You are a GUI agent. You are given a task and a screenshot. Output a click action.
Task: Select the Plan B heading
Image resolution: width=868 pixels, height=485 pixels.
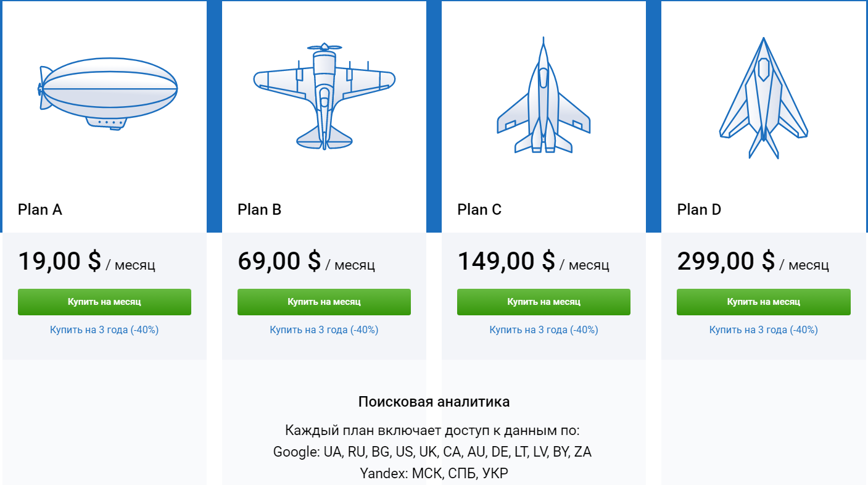pos(259,209)
